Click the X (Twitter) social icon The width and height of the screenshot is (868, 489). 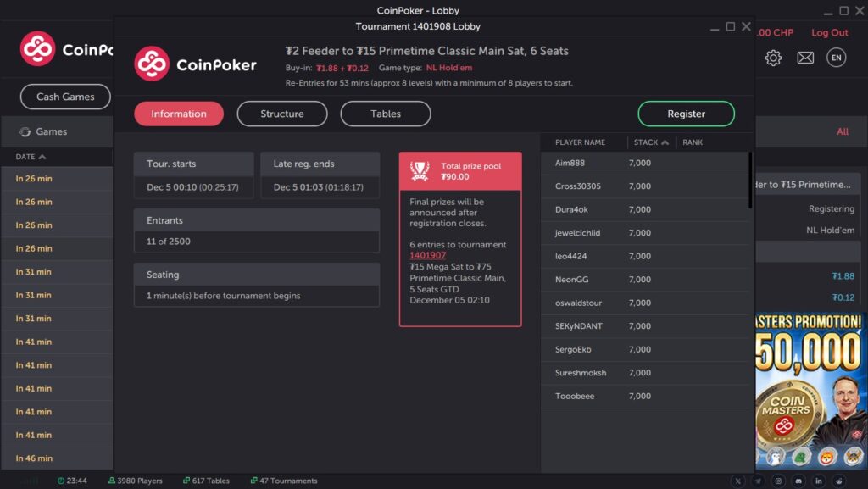pyautogui.click(x=738, y=481)
